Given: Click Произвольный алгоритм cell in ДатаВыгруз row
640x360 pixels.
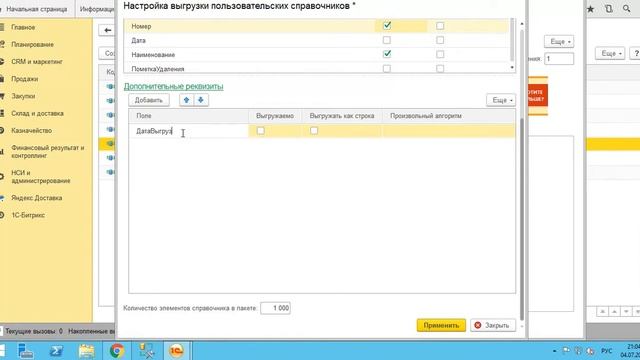Looking at the screenshot, I should click(448, 131).
